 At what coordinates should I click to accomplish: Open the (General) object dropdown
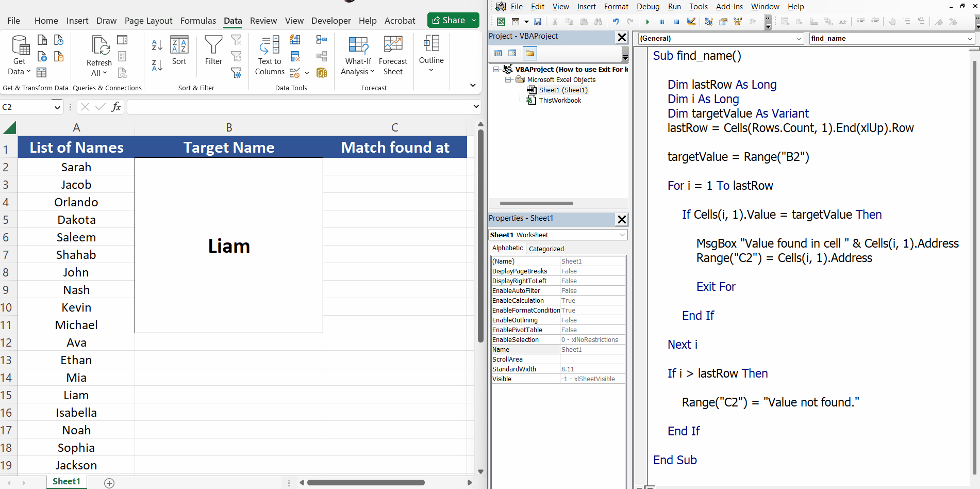tap(799, 38)
